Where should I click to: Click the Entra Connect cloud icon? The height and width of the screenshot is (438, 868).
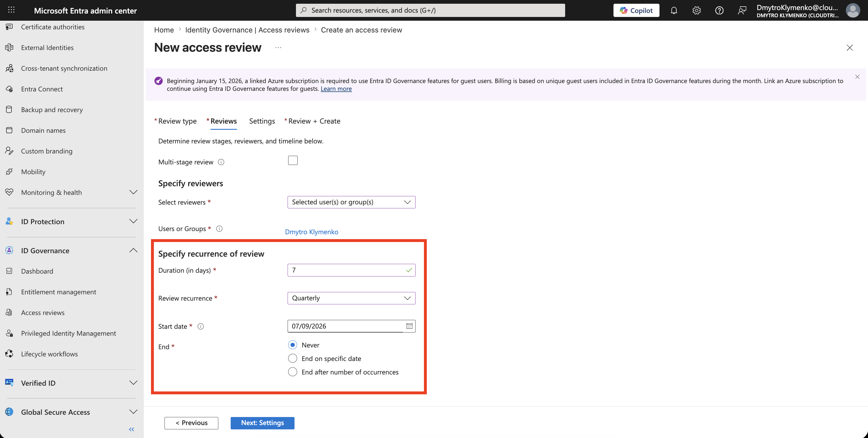9,89
